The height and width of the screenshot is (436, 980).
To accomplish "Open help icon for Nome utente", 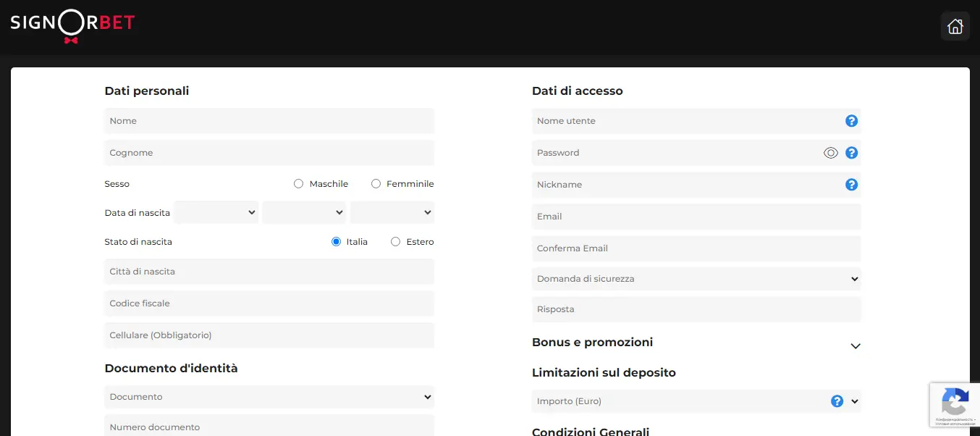I will point(851,121).
